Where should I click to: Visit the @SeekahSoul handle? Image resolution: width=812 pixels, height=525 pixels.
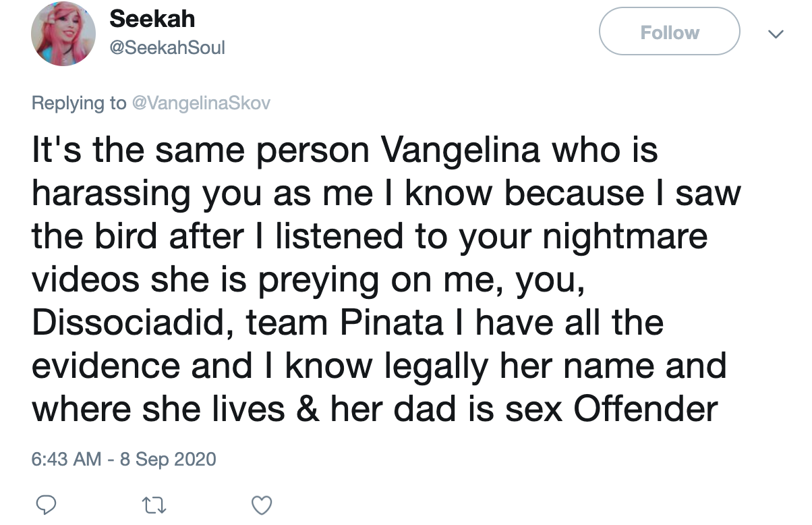pyautogui.click(x=167, y=48)
